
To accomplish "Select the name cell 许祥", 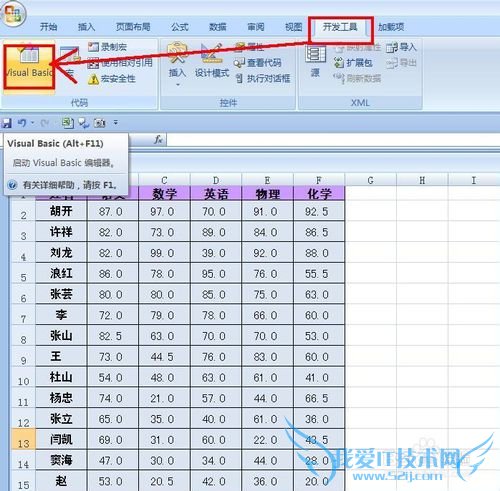I will [61, 232].
